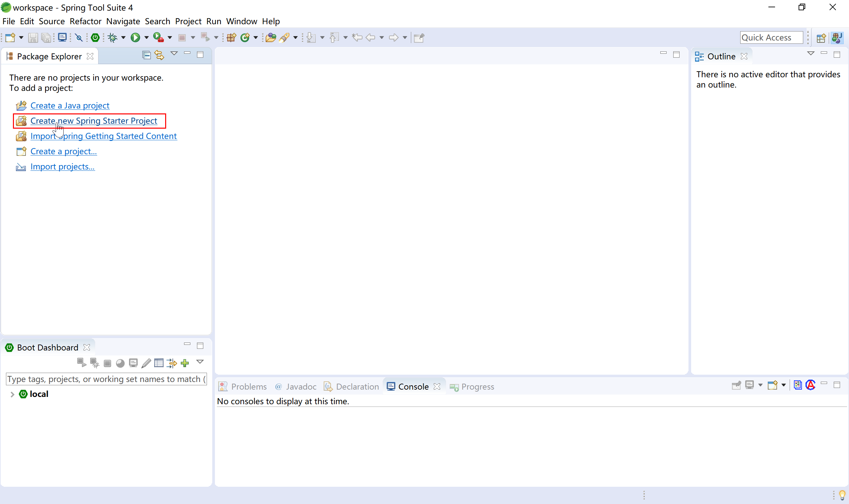Open the File menu
The image size is (849, 504).
click(x=8, y=21)
